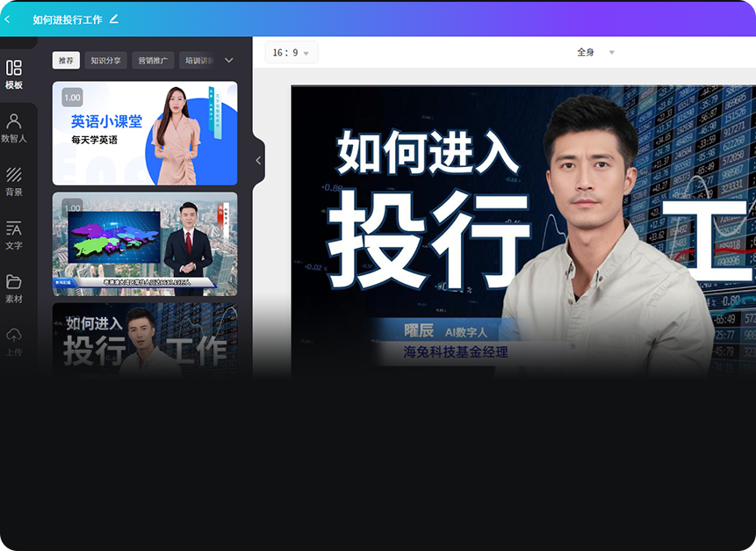Switch to the 知识分享 category tab
Image resolution: width=756 pixels, height=551 pixels.
[x=106, y=61]
